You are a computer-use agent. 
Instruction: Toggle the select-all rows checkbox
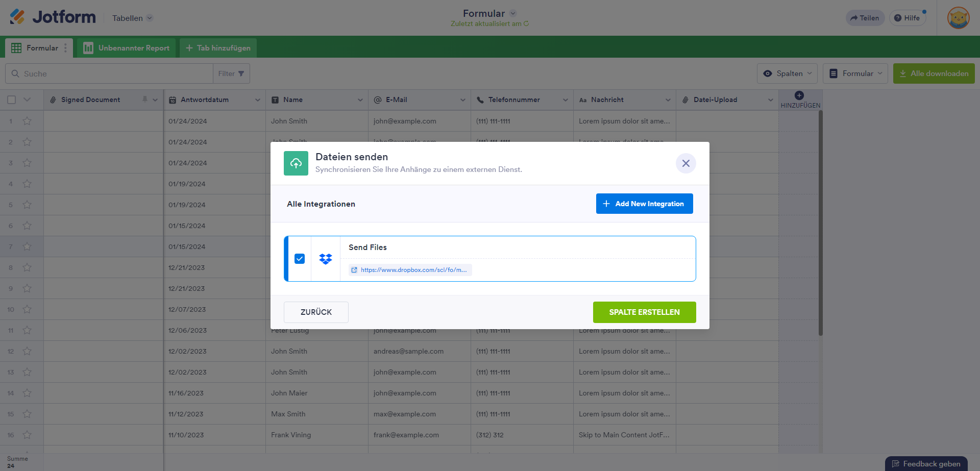[x=12, y=100]
